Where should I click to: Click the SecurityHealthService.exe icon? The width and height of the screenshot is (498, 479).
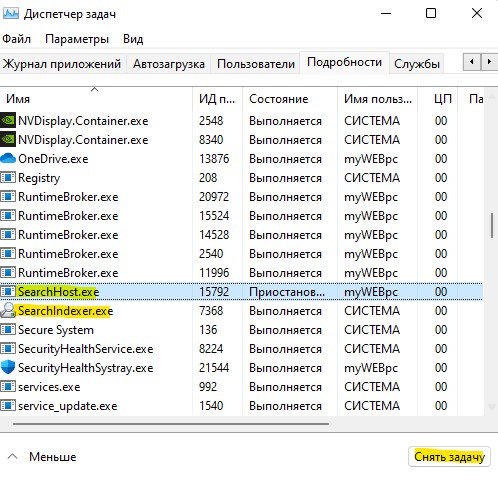click(8, 349)
